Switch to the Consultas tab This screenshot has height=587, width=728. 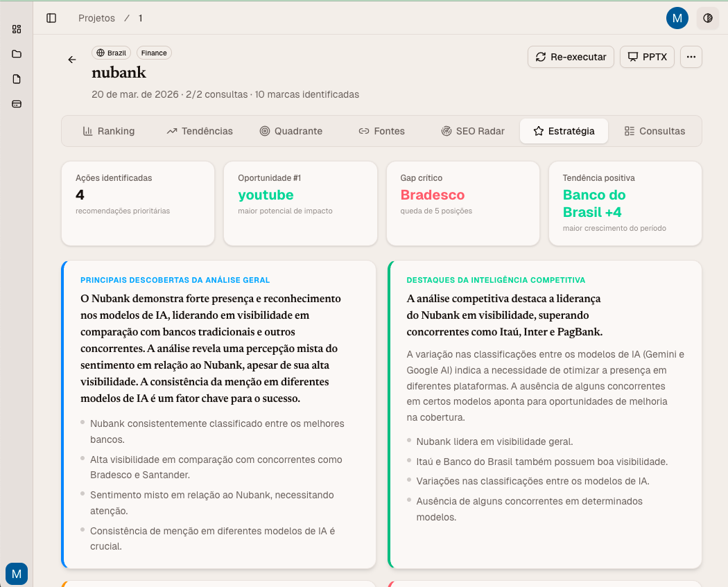point(655,130)
